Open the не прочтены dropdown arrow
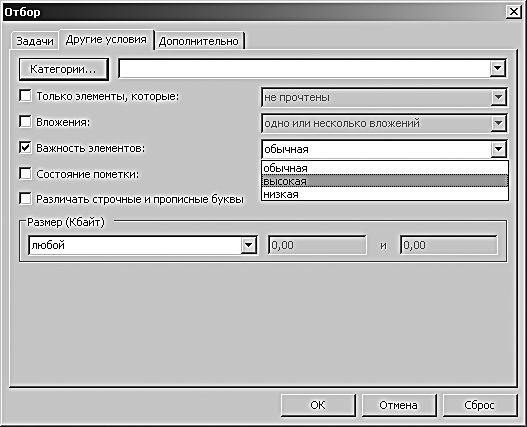 (x=498, y=97)
